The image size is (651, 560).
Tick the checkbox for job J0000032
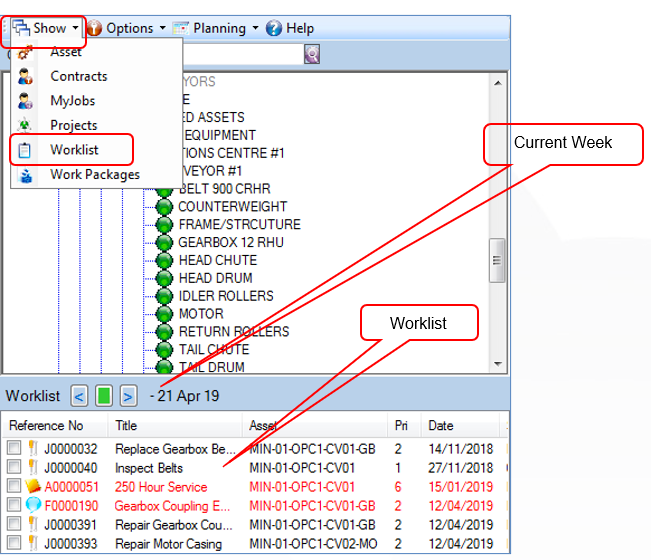[14, 448]
